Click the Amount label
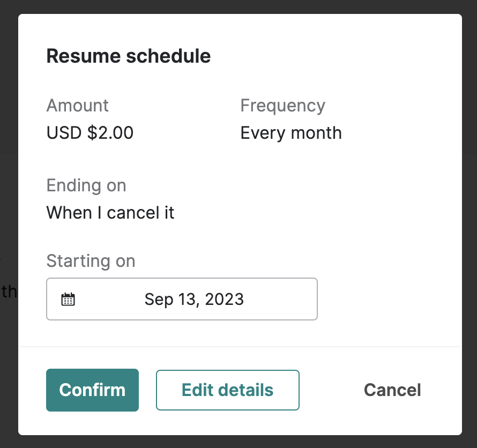This screenshot has width=477, height=448. pyautogui.click(x=77, y=106)
